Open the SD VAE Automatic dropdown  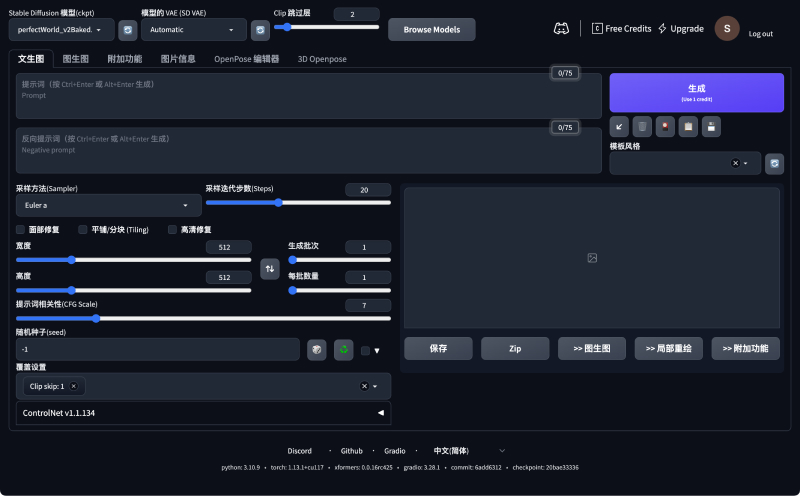click(x=192, y=30)
